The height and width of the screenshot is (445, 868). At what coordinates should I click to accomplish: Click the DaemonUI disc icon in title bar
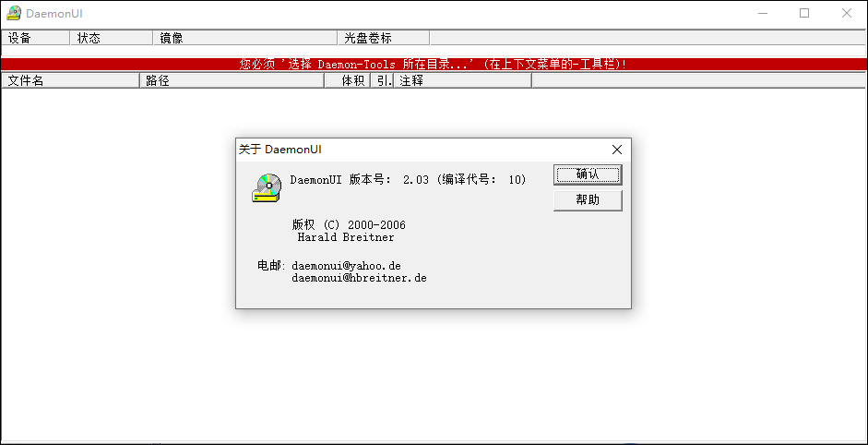pos(14,13)
